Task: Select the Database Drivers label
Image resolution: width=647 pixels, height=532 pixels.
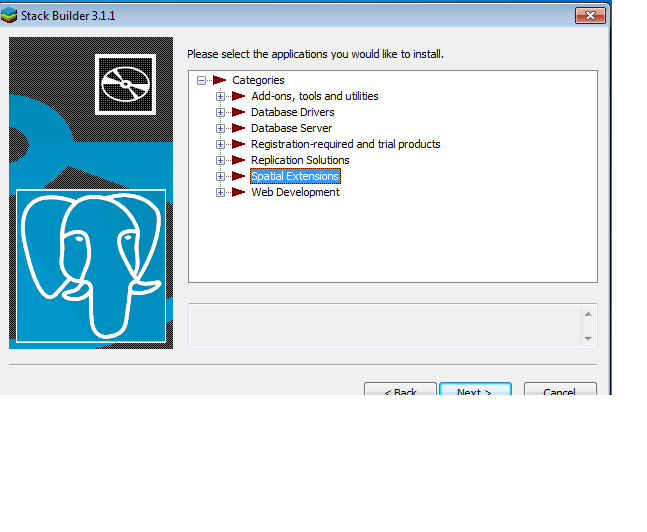Action: (293, 112)
